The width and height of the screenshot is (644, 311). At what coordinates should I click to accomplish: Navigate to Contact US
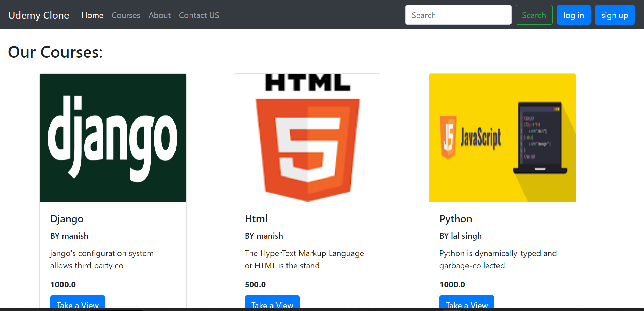(199, 15)
